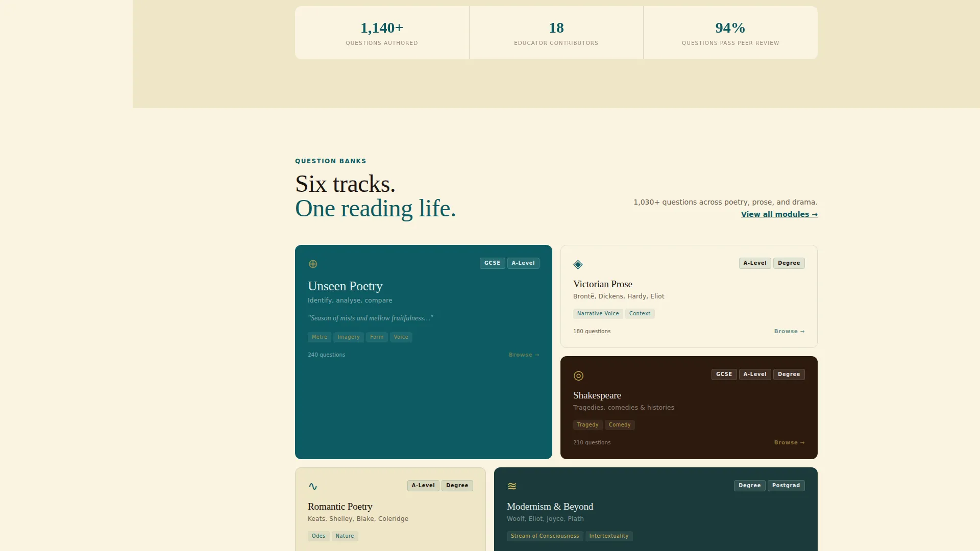The image size is (980, 551).
Task: Click the Unseen Poetry circled-plus icon
Action: pyautogui.click(x=313, y=264)
